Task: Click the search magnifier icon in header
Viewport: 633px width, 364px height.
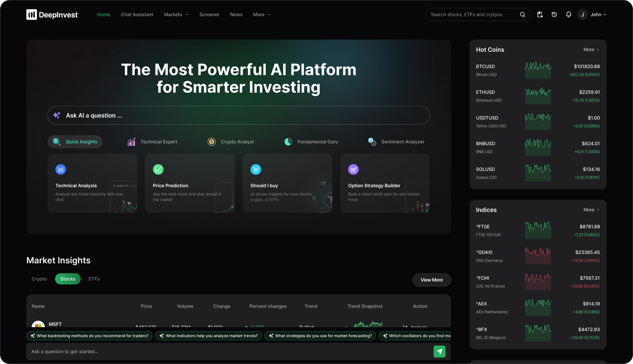Action: [522, 15]
